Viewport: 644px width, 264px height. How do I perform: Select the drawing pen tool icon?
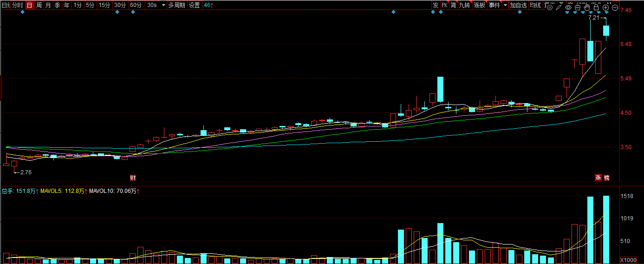(559, 7)
